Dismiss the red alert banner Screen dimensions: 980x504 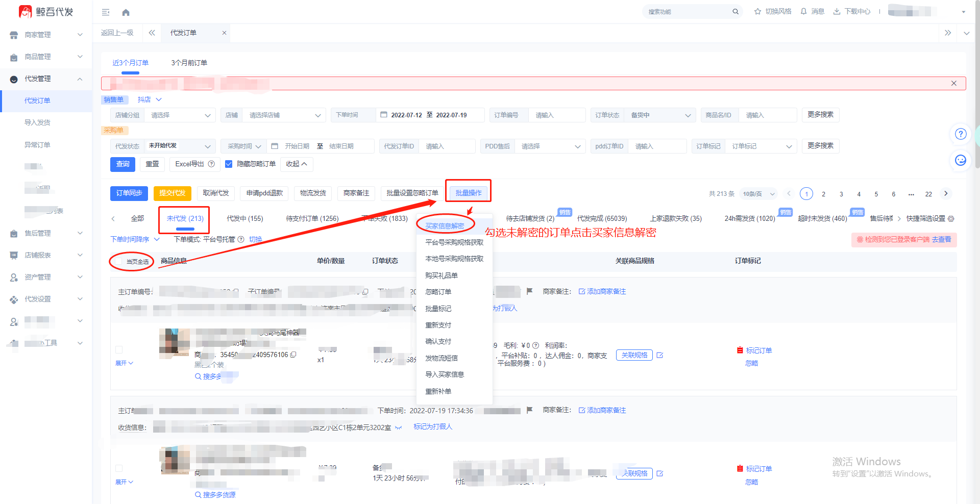click(x=953, y=83)
